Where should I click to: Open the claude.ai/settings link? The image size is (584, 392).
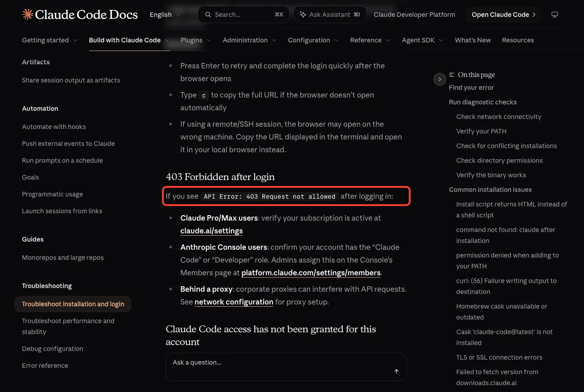[212, 231]
